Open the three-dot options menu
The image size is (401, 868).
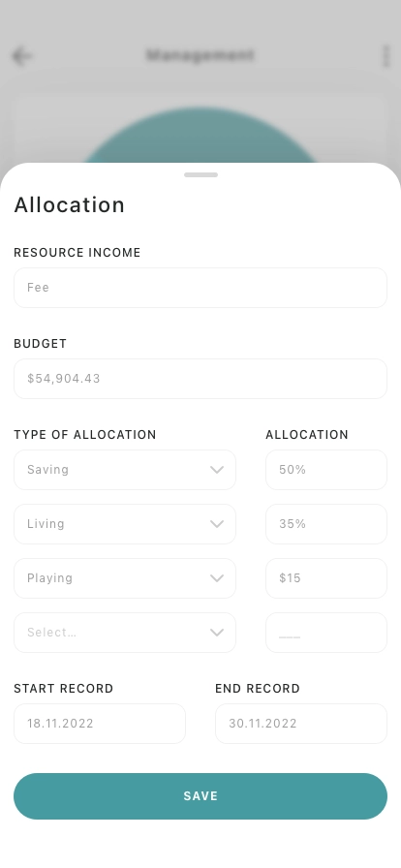386,56
